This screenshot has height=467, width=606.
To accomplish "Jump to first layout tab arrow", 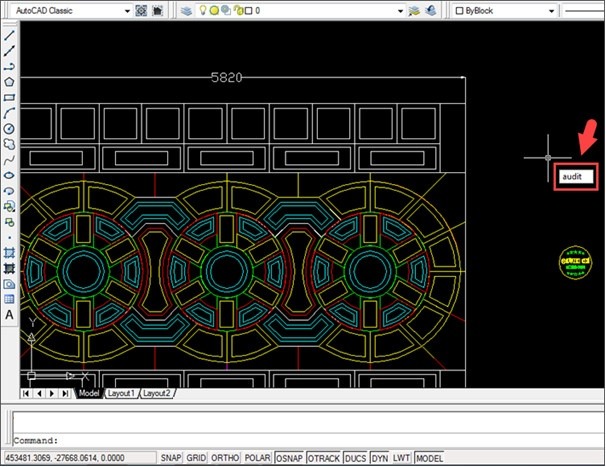I will 26,393.
